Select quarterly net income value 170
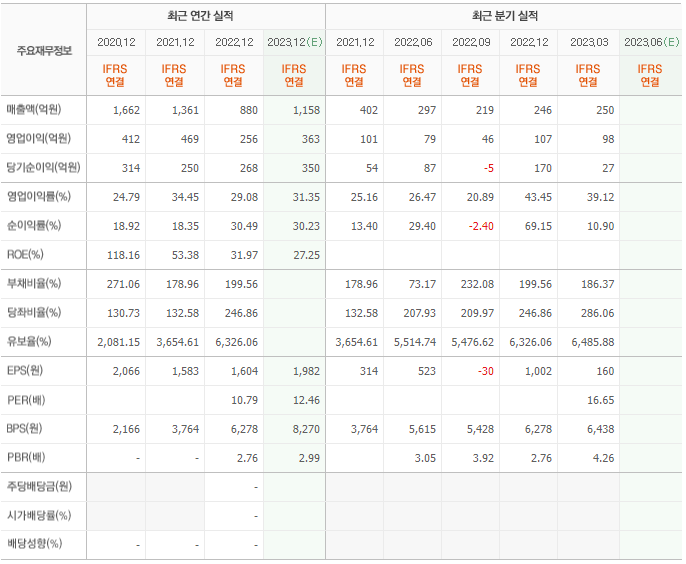 [543, 168]
